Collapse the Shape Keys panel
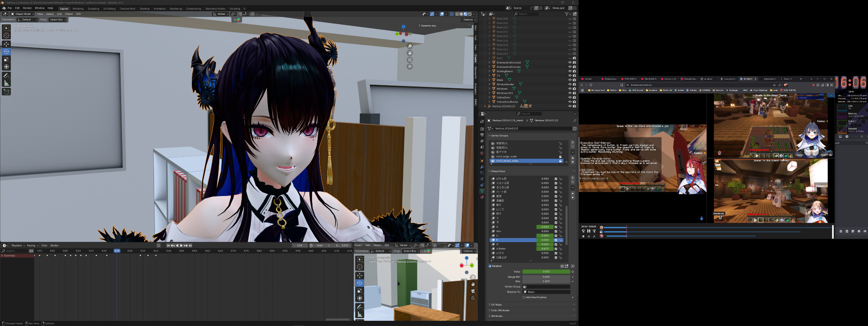 [x=497, y=171]
